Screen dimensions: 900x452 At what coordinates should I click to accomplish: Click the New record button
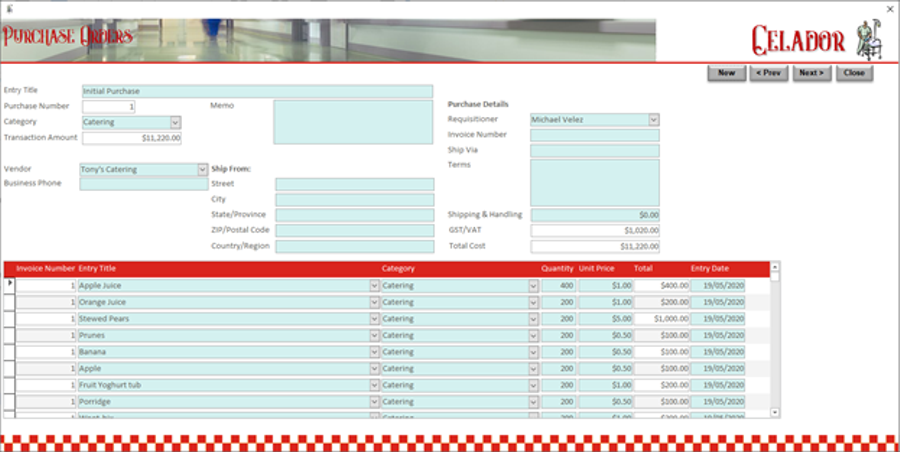(x=726, y=73)
